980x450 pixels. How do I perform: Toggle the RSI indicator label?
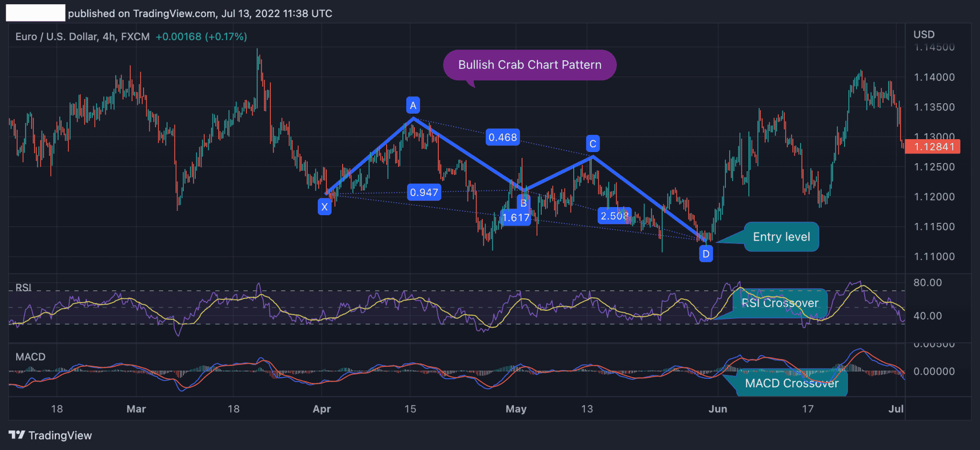tap(23, 287)
